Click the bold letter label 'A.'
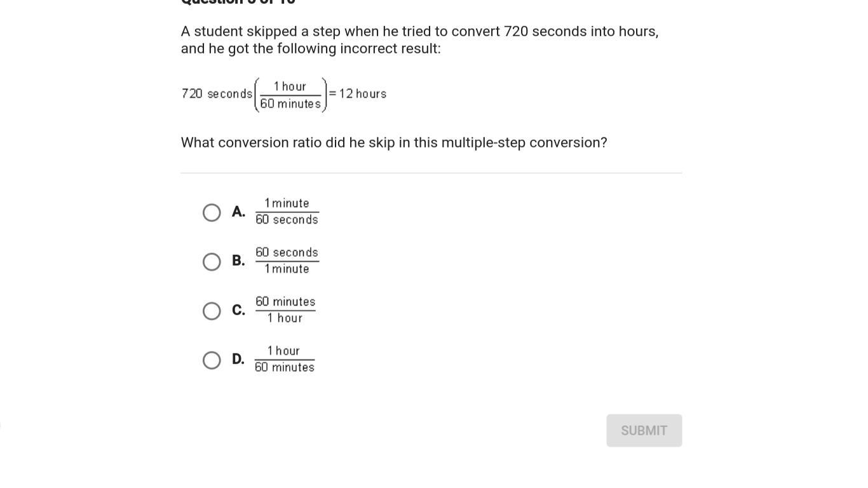This screenshot has height=488, width=868. pos(238,212)
